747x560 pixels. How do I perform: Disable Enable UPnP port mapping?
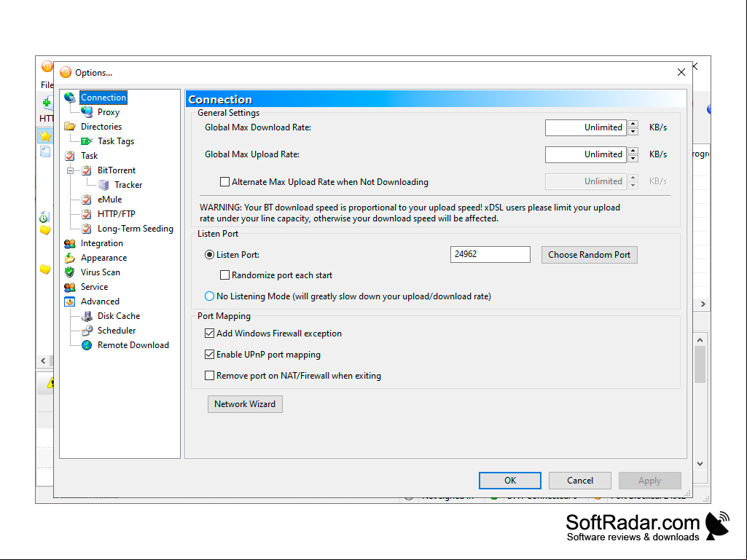[x=209, y=355]
